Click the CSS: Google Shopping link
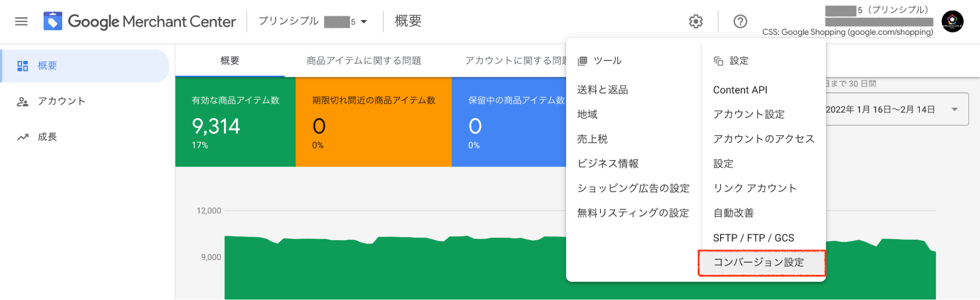The height and width of the screenshot is (300, 980). pos(847,32)
